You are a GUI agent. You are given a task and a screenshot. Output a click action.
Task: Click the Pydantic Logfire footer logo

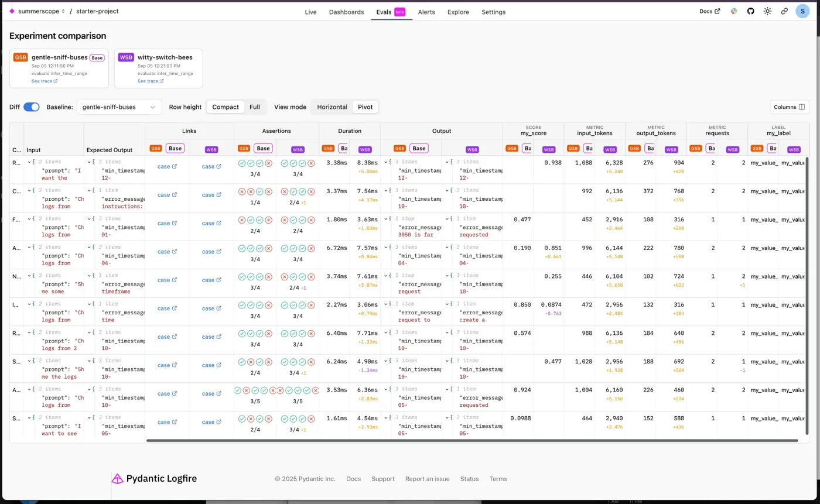point(154,479)
